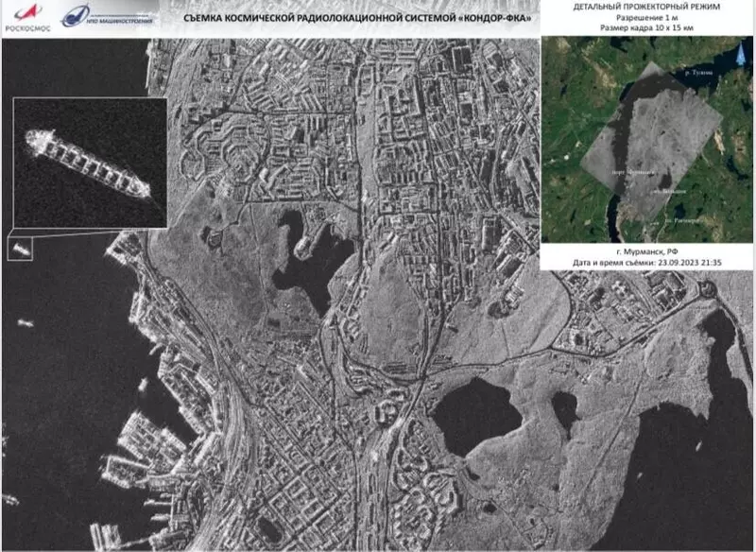Click the gray radar footprint on overview map
The width and height of the screenshot is (756, 552).
click(652, 132)
